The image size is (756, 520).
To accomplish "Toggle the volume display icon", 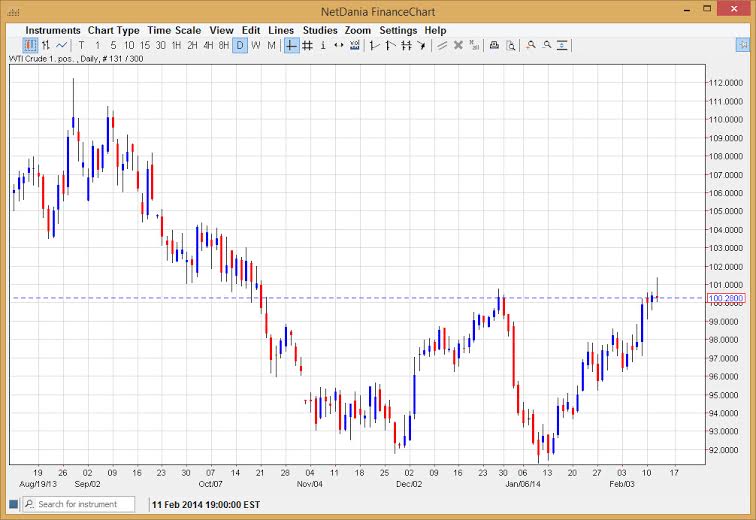I will point(354,45).
